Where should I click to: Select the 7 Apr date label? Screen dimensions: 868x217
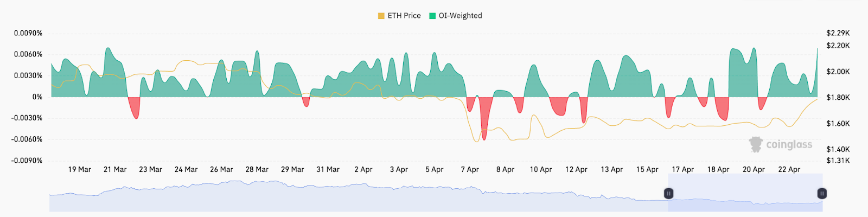(x=470, y=169)
